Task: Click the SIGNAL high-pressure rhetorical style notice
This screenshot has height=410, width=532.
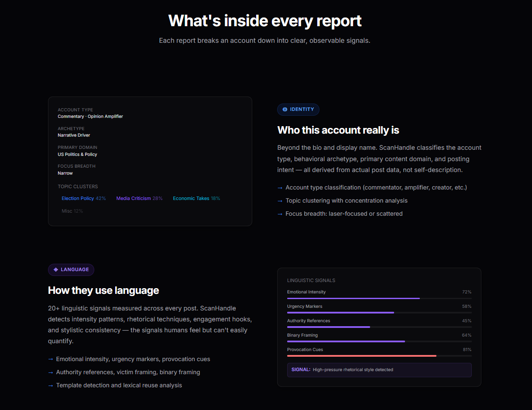Action: [x=379, y=370]
